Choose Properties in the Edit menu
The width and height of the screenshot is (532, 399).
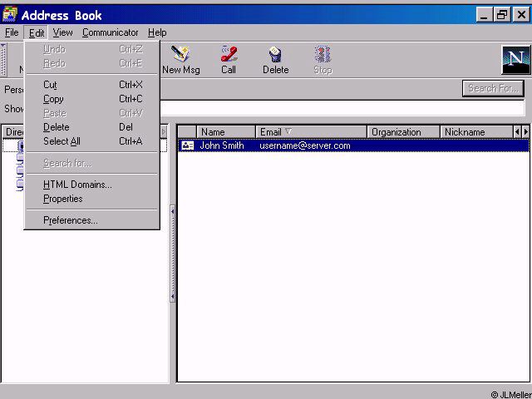pyautogui.click(x=91, y=199)
